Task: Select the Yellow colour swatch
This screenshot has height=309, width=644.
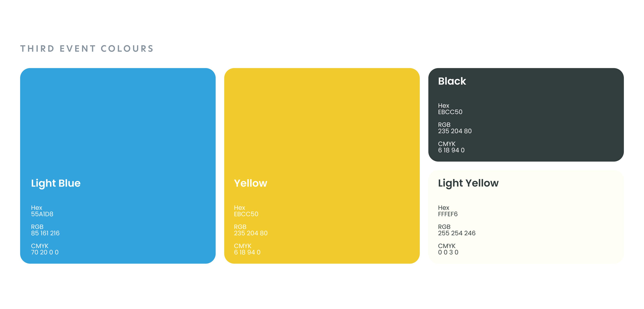Action: pyautogui.click(x=322, y=120)
